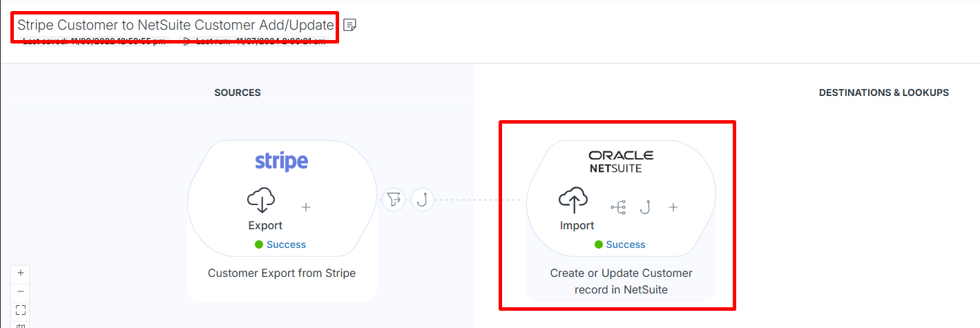Click the hook icon next to the filter
This screenshot has height=328, width=980.
(x=423, y=200)
